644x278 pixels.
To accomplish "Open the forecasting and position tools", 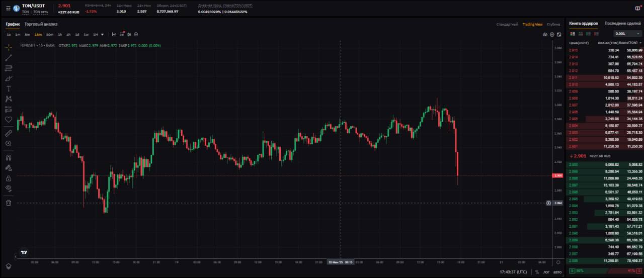I will [9, 109].
